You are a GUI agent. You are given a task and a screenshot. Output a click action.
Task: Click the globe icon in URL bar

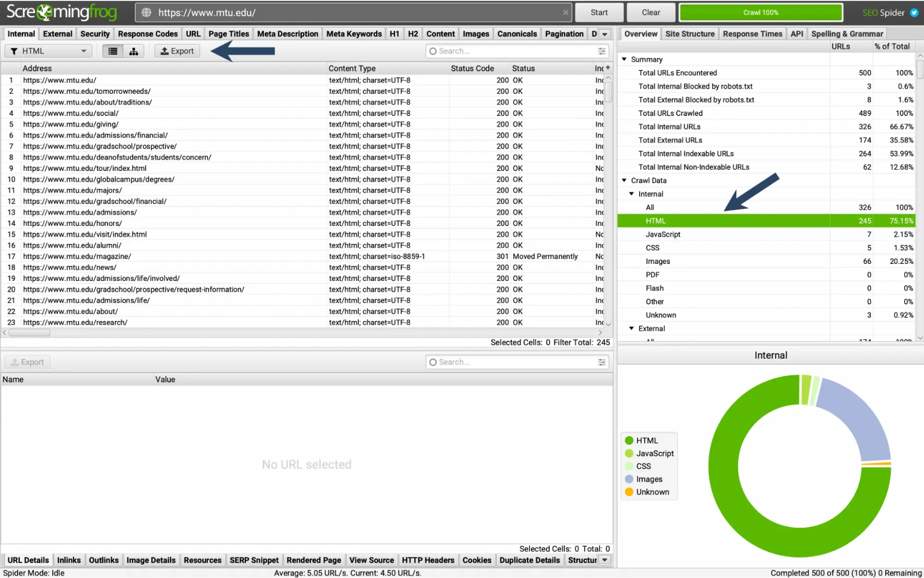click(147, 13)
